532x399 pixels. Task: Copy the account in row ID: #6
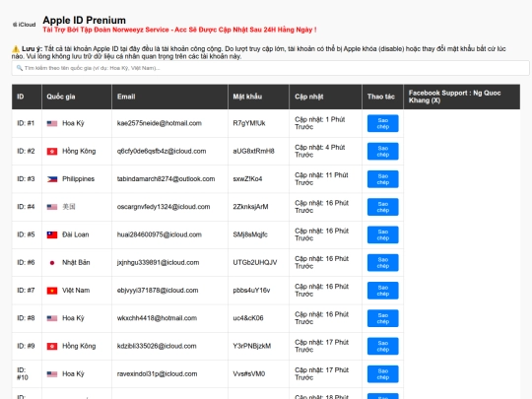pyautogui.click(x=382, y=262)
